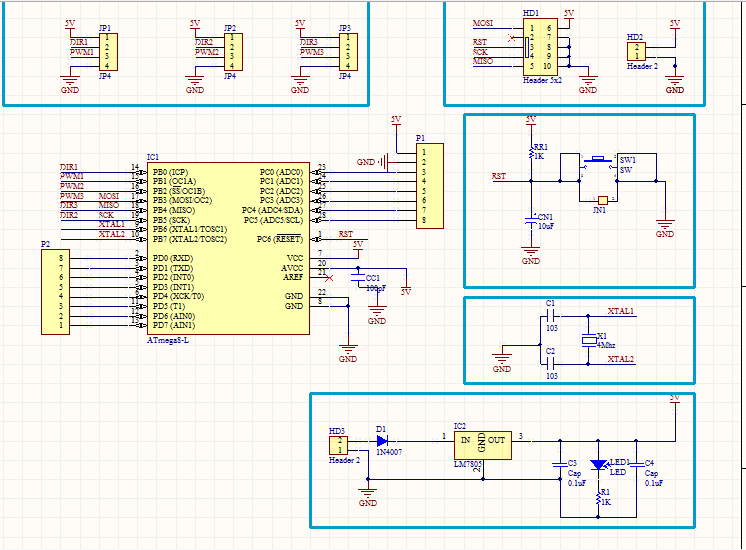Click the P1 eight-pin ADC header
746x550 pixels.
click(428, 185)
